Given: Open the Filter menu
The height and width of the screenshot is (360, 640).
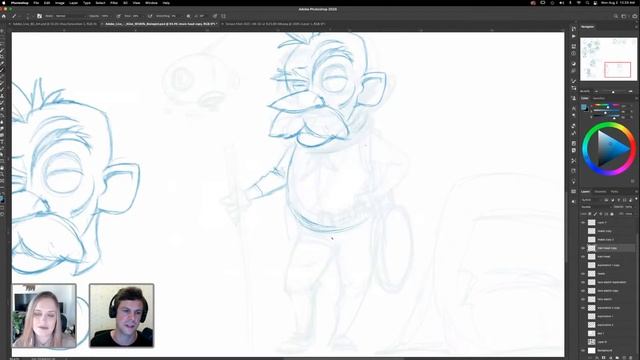Looking at the screenshot, I should [114, 3].
